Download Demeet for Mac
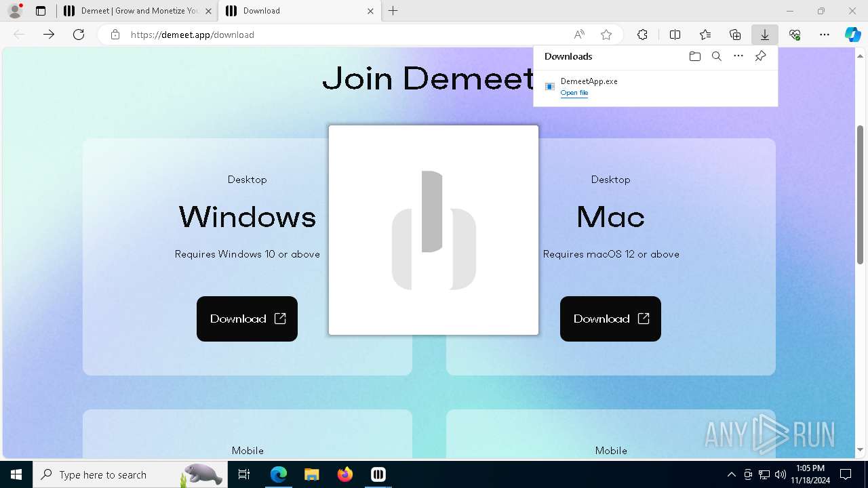The width and height of the screenshot is (868, 488). pos(610,319)
